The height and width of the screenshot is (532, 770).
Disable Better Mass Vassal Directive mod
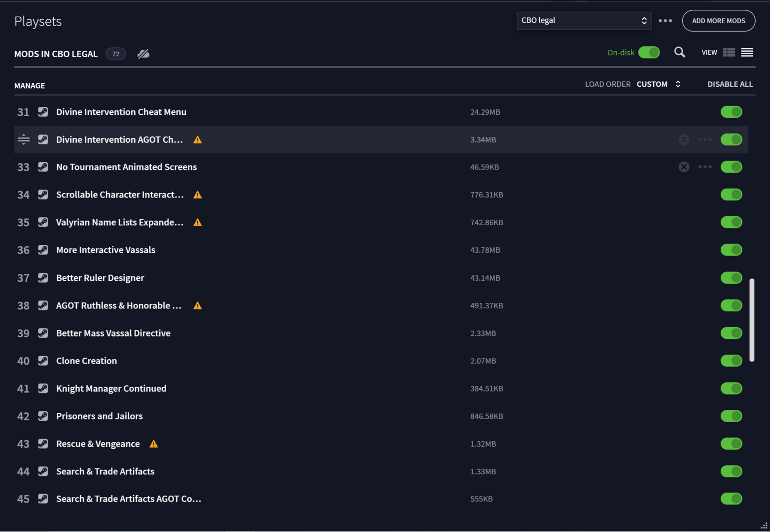click(731, 333)
